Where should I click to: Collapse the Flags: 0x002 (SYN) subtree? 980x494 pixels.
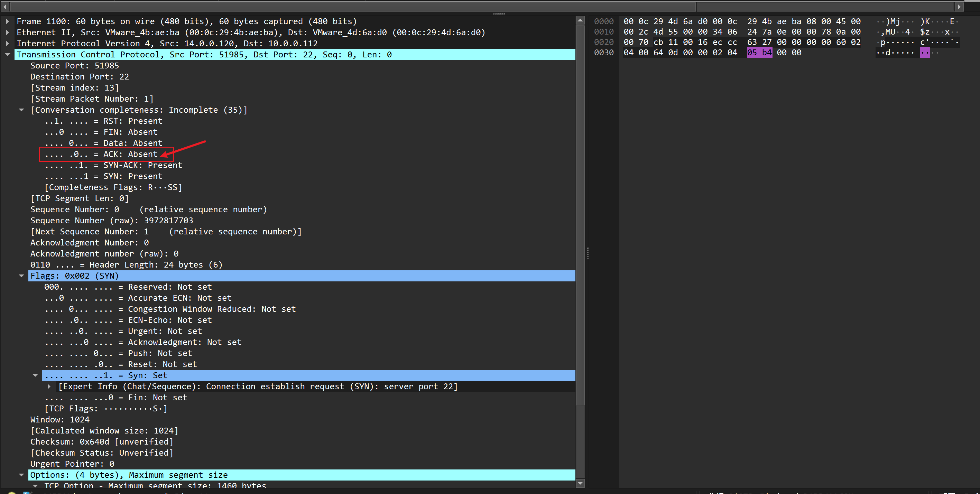(22, 276)
